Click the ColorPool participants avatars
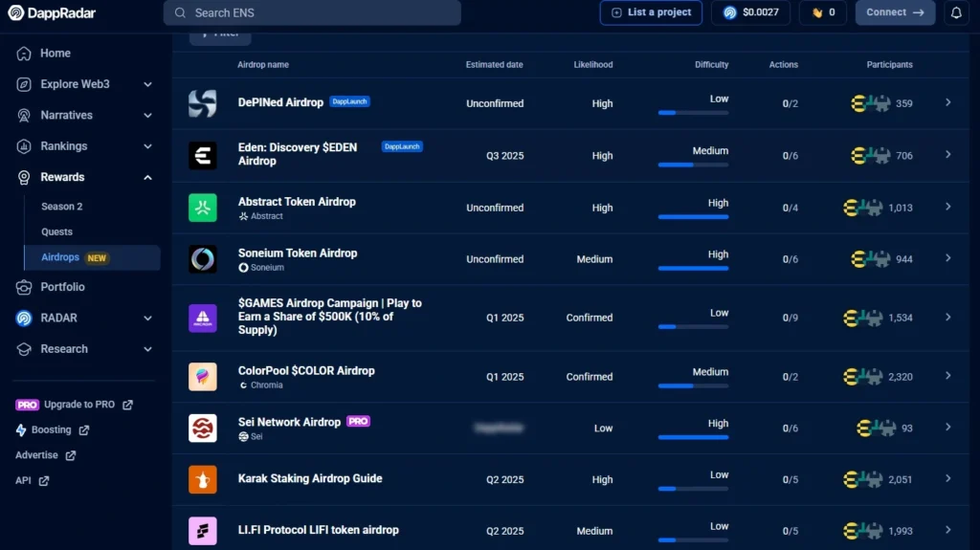This screenshot has width=980, height=550. (x=862, y=376)
